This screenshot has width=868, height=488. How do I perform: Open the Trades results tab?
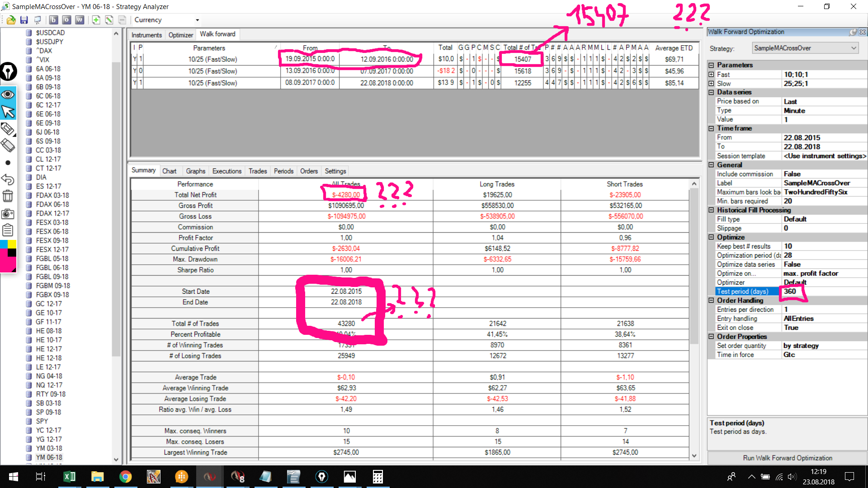[x=257, y=171]
